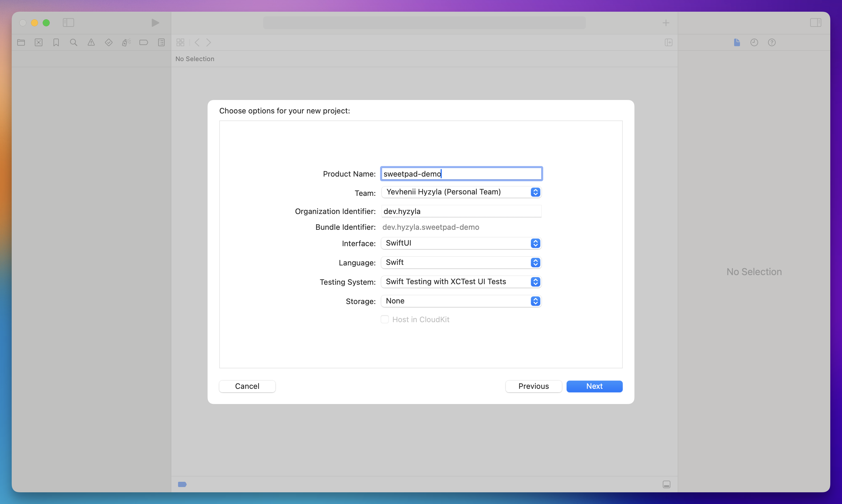Screen dimensions: 842x504
Task: Toggle the left sidebar visibility
Action: (x=68, y=23)
